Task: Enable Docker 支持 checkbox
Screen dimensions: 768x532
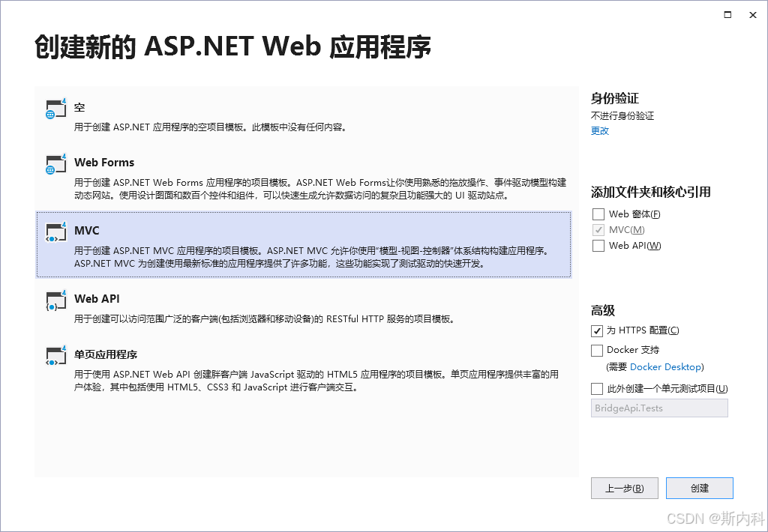Action: (598, 350)
